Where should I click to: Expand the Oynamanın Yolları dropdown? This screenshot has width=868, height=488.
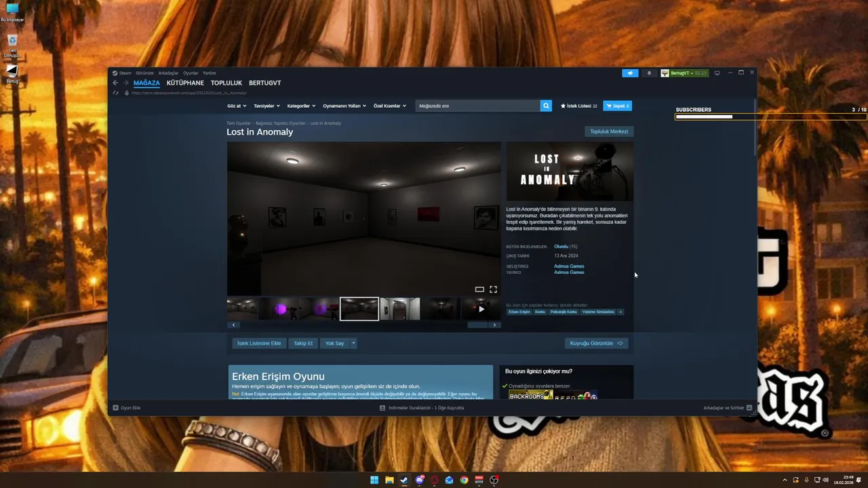(344, 106)
